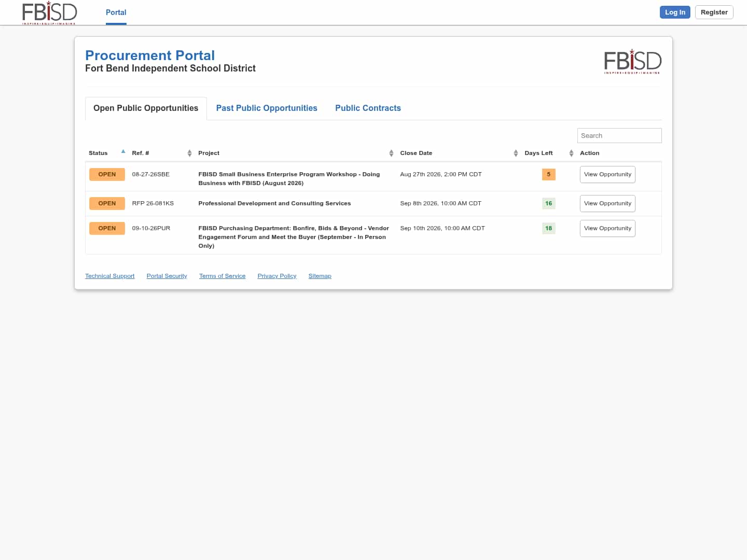Click the 'Project' column header label

coord(209,153)
